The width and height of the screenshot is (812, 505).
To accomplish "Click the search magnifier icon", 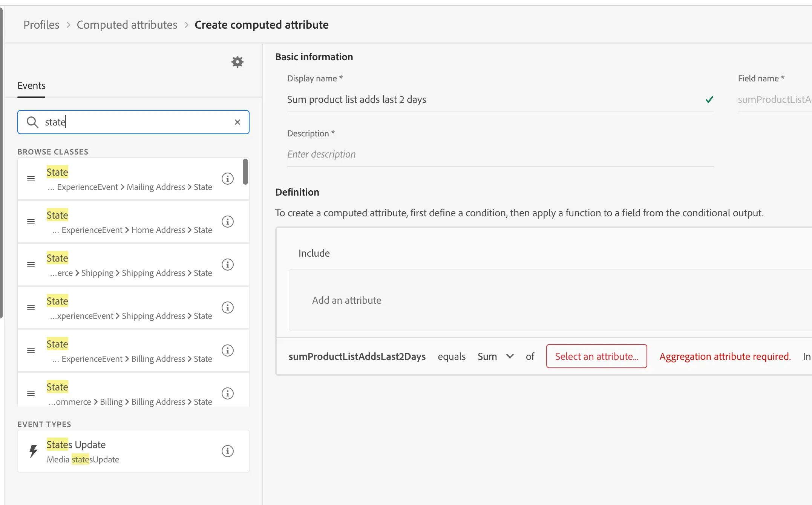I will click(32, 122).
